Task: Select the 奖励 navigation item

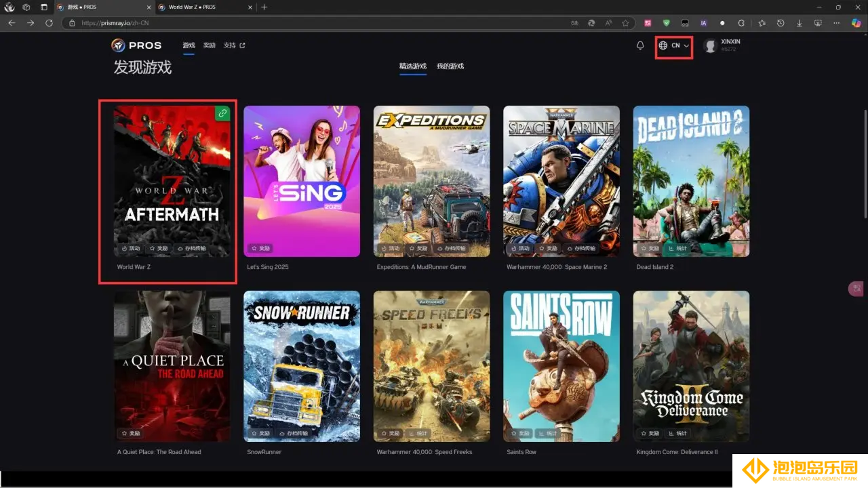Action: (x=210, y=45)
